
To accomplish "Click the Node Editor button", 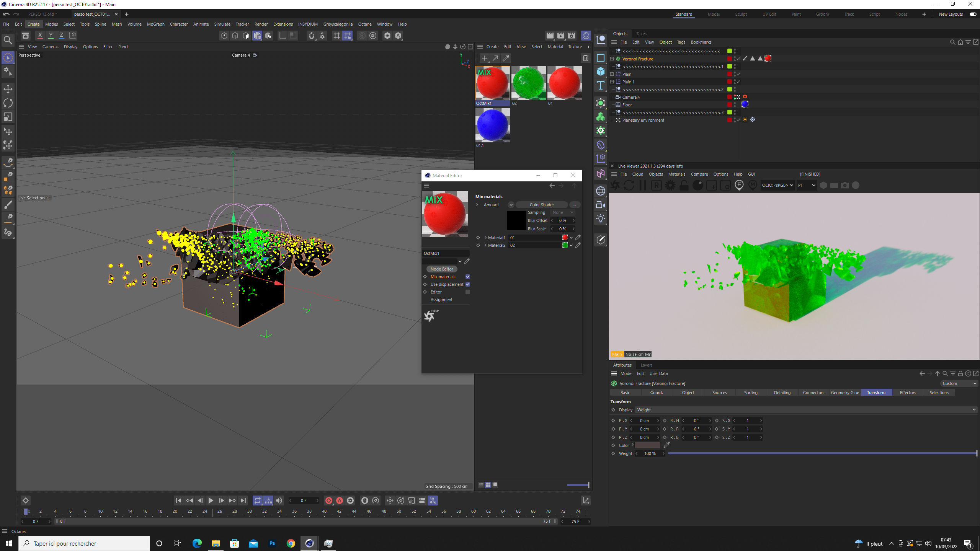I will pos(442,269).
